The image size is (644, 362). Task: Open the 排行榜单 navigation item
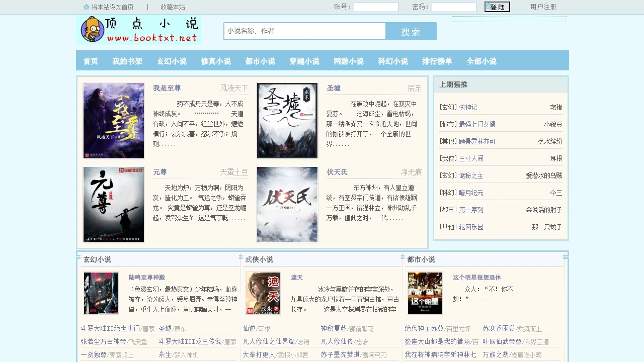click(x=437, y=61)
